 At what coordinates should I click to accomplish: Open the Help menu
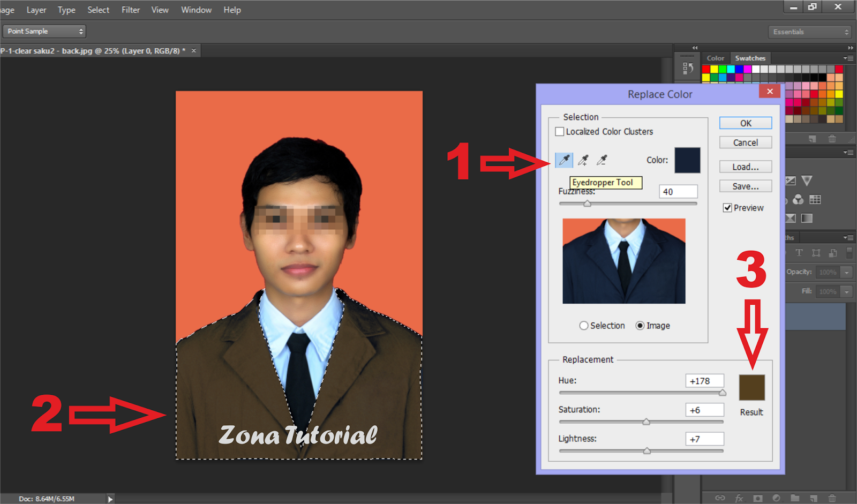click(x=232, y=10)
